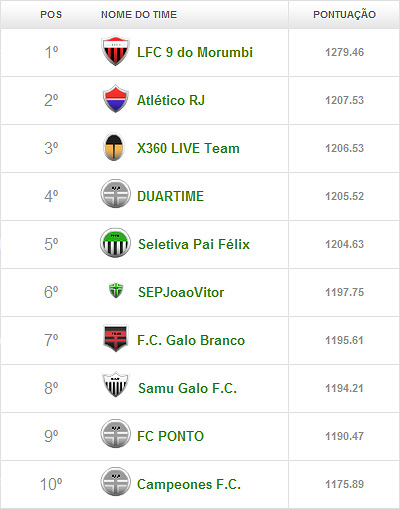Click the POS column header
Screen dimensions: 400x509
(x=51, y=15)
